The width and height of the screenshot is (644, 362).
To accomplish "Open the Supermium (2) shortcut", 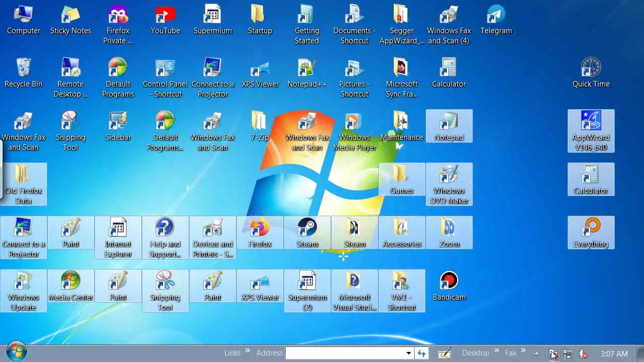I will [307, 292].
